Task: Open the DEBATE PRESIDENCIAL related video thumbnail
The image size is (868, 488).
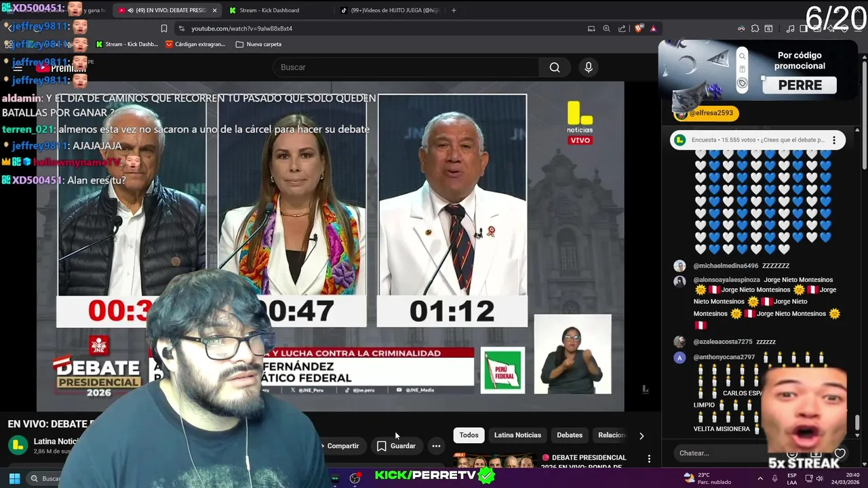Action: 494,461
